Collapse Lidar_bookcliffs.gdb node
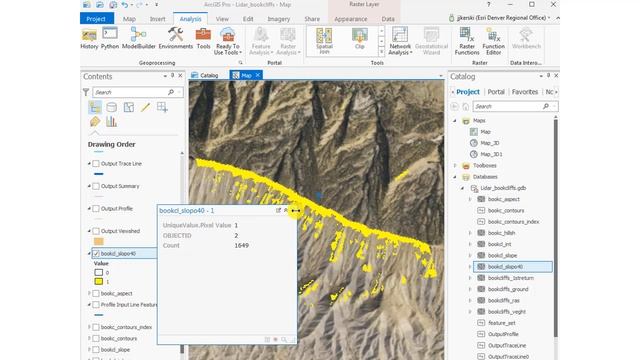The image size is (640, 360). pyautogui.click(x=462, y=188)
